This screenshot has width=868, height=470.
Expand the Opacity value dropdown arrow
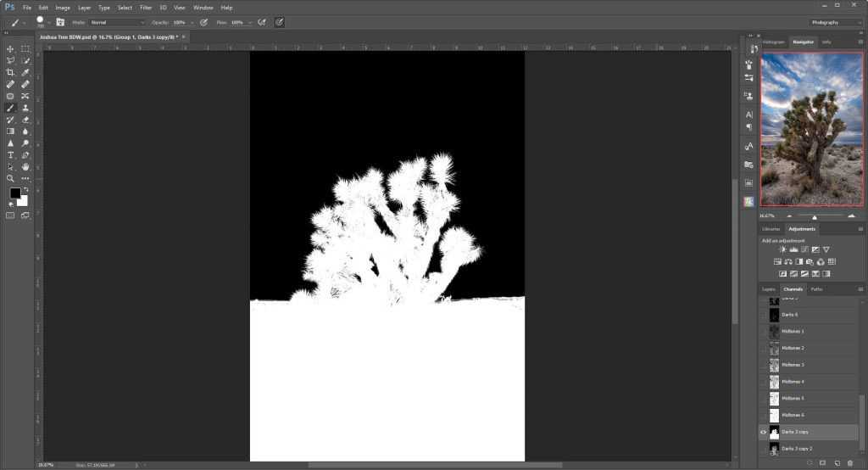(x=192, y=22)
